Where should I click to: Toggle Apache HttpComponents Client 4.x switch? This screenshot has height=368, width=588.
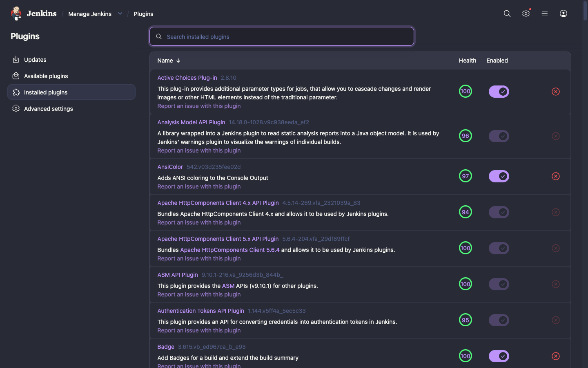click(499, 212)
